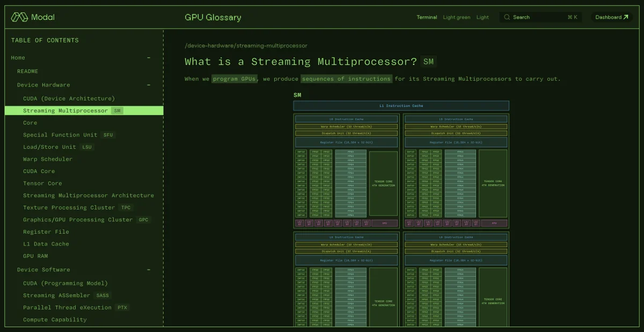Open README in the table of contents
The image size is (644, 332).
[x=27, y=71]
